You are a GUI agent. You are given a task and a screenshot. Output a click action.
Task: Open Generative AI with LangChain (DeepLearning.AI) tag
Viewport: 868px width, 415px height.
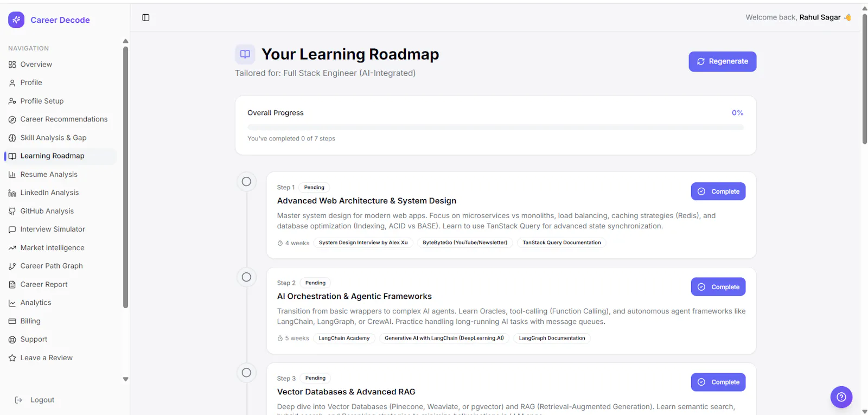pyautogui.click(x=444, y=339)
